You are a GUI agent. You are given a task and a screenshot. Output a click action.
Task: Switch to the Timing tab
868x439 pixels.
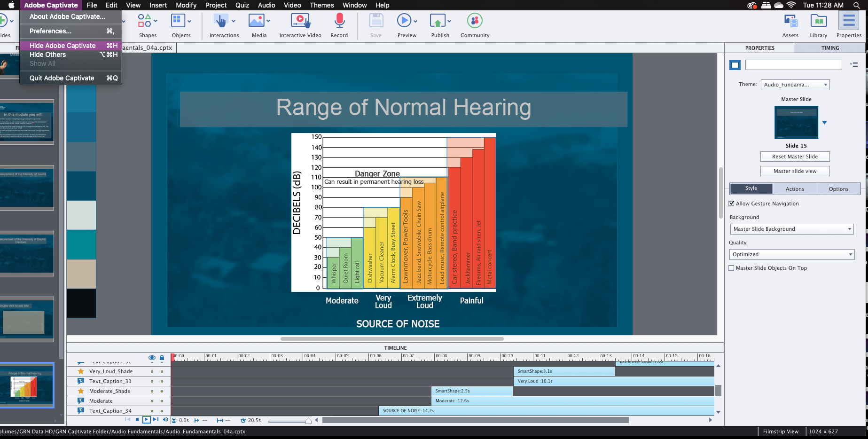tap(829, 48)
